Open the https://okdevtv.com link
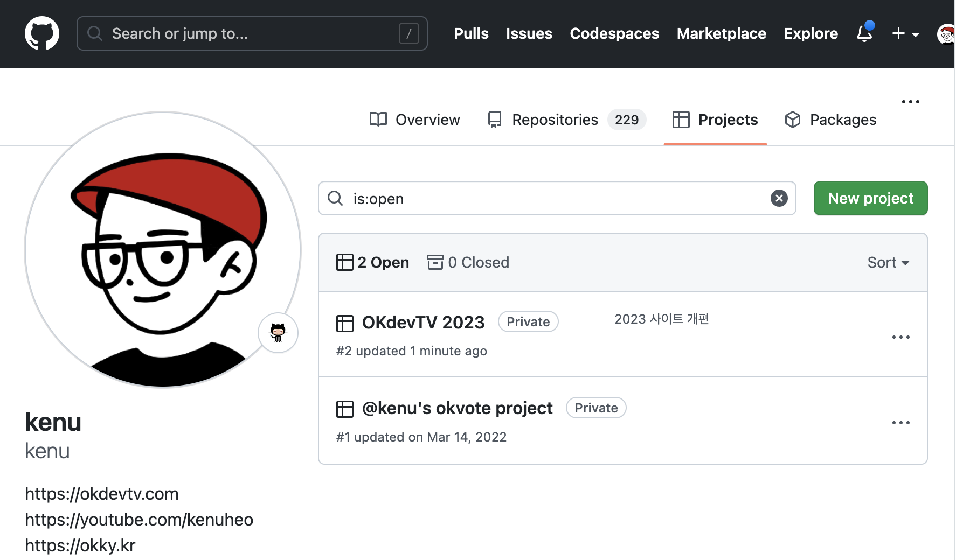This screenshot has width=956, height=560. point(102,494)
